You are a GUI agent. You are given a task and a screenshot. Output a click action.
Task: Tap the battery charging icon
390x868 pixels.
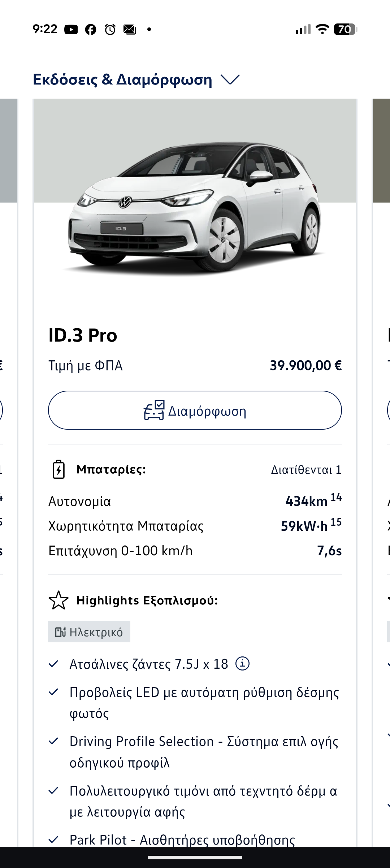click(x=58, y=469)
